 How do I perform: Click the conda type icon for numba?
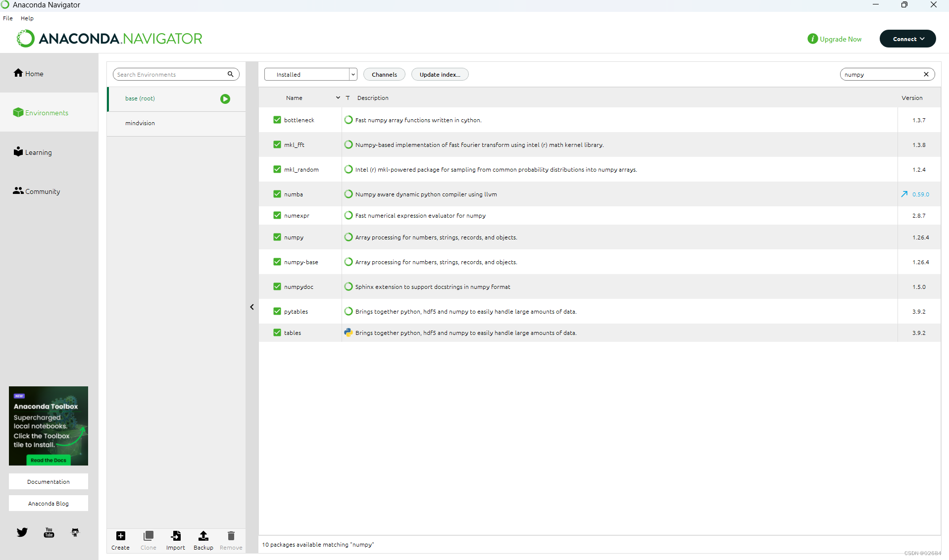tap(349, 194)
